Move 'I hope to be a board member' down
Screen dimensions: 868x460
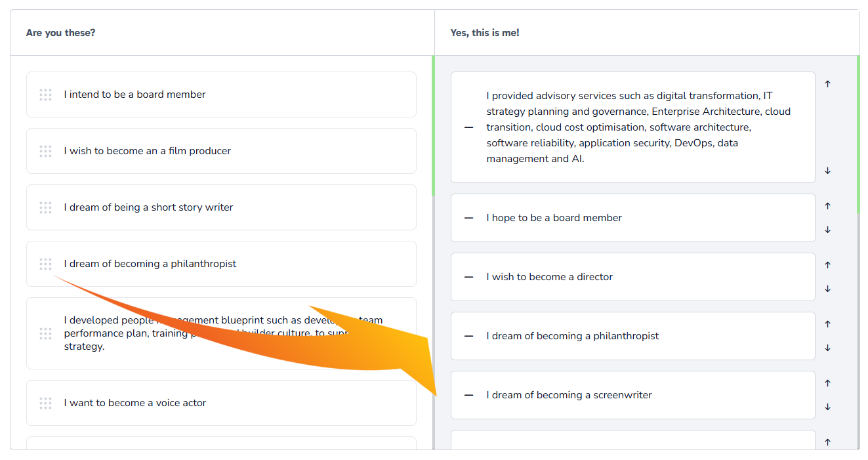(827, 230)
